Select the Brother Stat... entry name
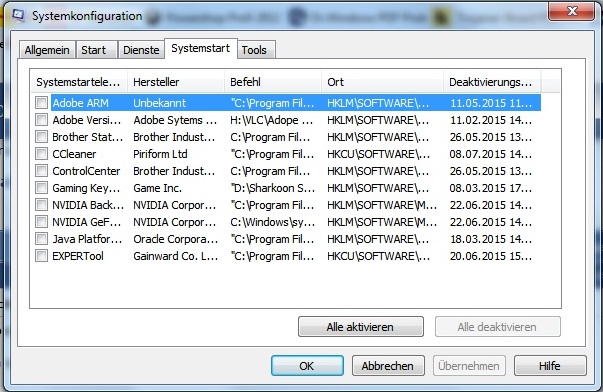Viewport: 603px width, 392px height. coord(88,137)
